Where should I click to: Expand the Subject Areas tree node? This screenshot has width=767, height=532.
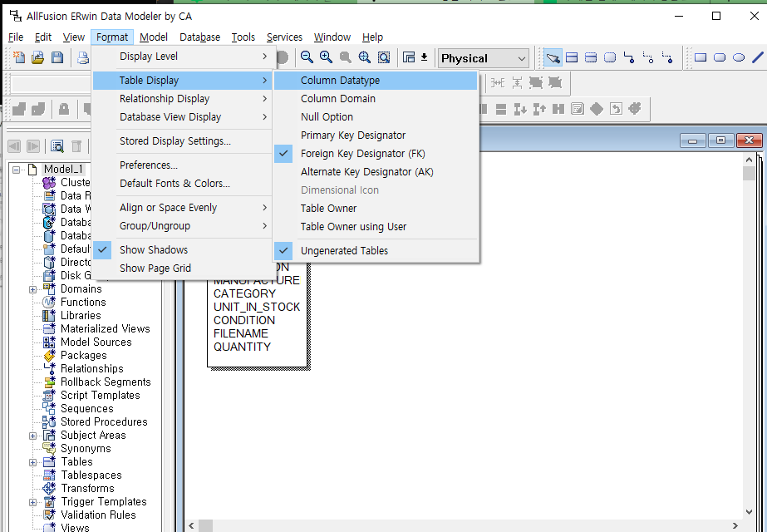pyautogui.click(x=32, y=436)
